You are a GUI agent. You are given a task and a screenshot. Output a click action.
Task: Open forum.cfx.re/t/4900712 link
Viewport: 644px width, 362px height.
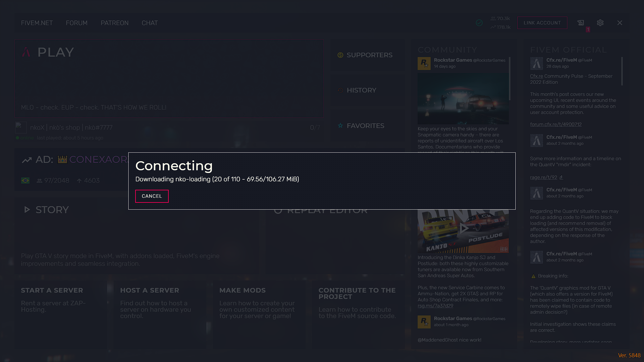[556, 124]
